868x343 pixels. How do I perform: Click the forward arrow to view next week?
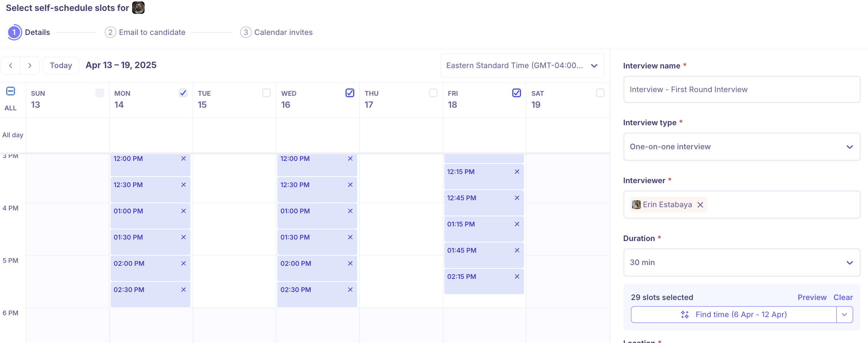[x=30, y=65]
